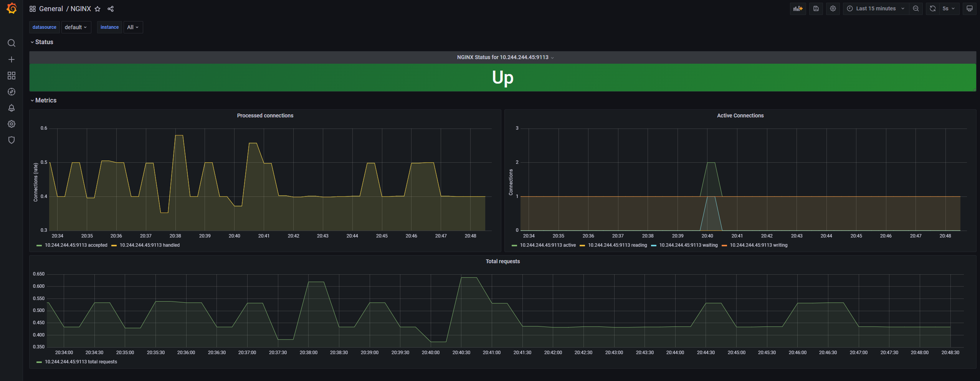Cycle view mode with monitor icon

click(970, 8)
